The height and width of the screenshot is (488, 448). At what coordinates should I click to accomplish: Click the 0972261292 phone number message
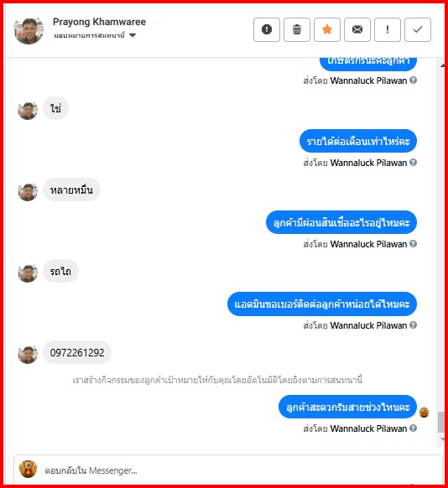pos(77,352)
